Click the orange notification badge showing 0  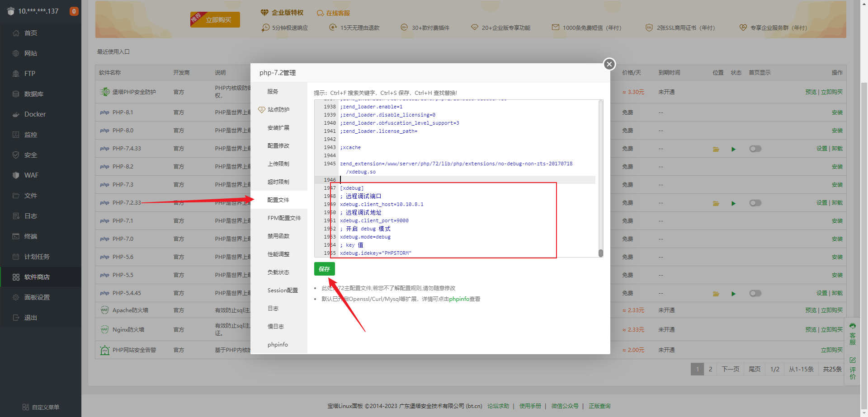tap(74, 11)
